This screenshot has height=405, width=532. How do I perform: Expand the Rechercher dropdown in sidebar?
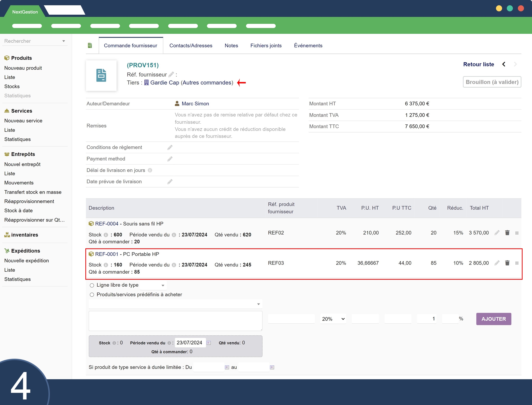(63, 41)
